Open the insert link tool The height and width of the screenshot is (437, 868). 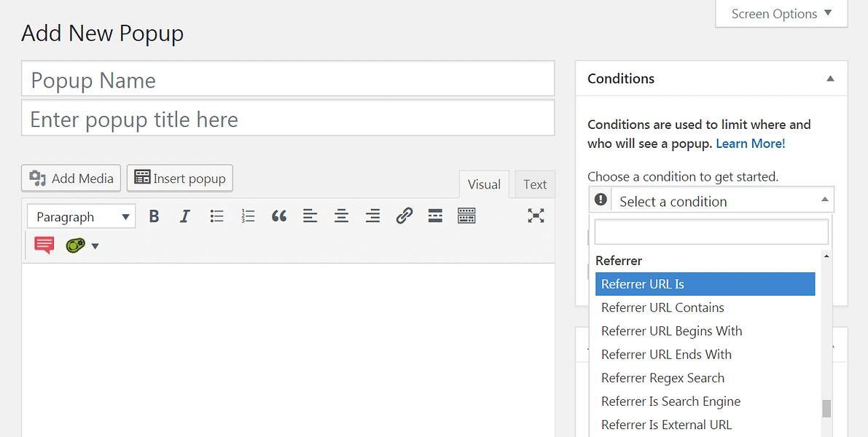tap(404, 216)
